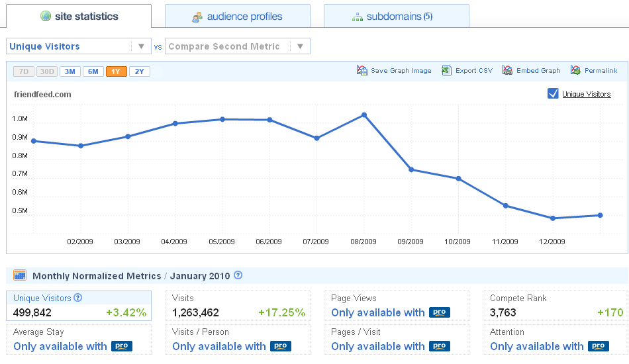The height and width of the screenshot is (364, 629).
Task: Click pro badge under Pages / Visit
Action: (x=439, y=346)
